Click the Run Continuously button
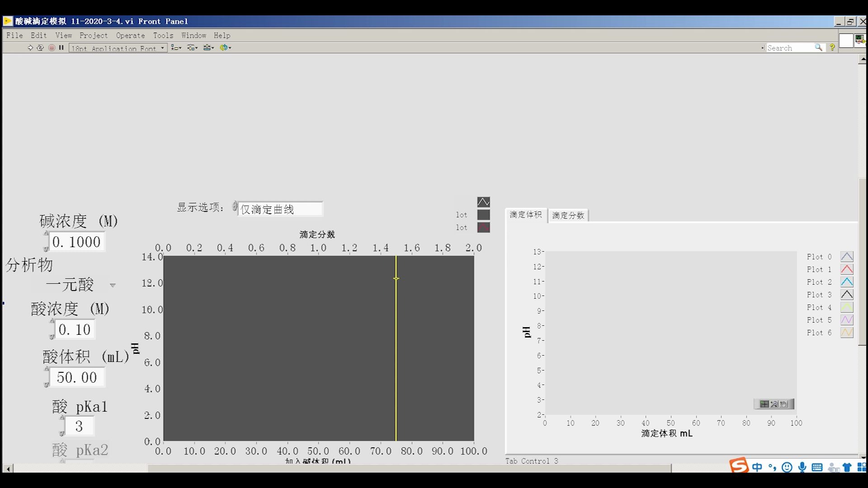This screenshot has width=868, height=488. [40, 47]
